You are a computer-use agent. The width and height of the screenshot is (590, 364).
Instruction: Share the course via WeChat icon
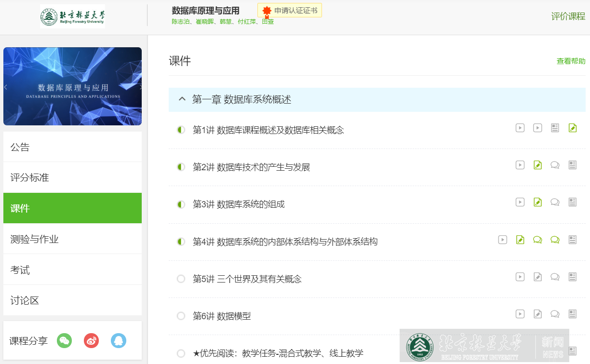64,340
